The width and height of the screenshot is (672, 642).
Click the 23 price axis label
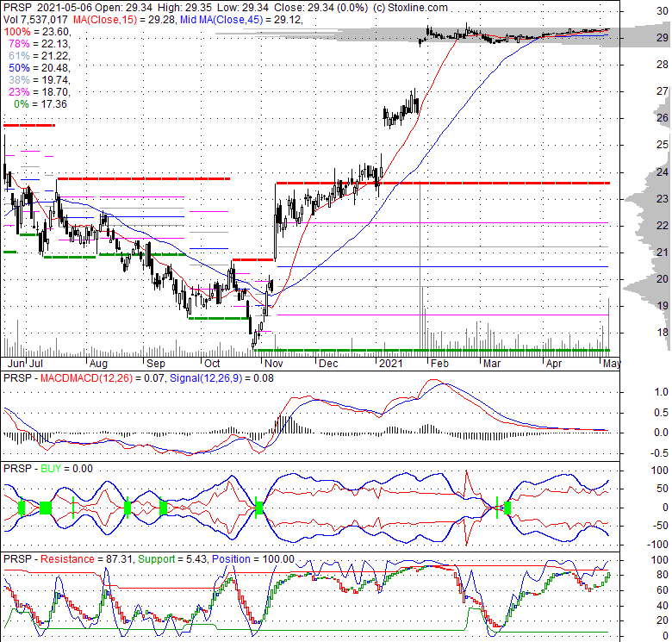(x=663, y=198)
